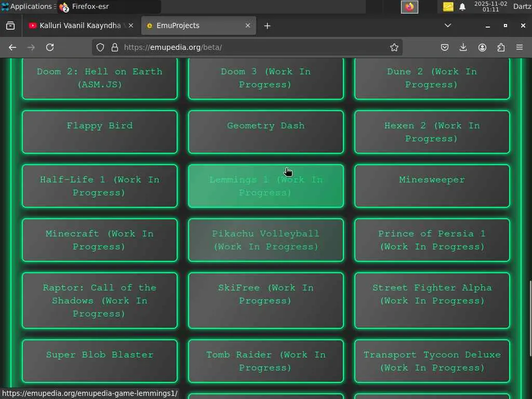532x399 pixels.
Task: Show site security lock information
Action: (x=115, y=47)
